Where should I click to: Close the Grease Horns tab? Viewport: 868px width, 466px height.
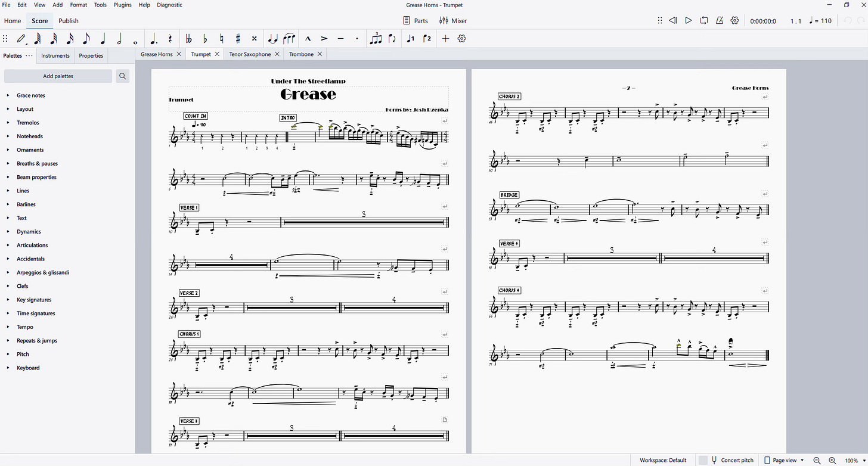point(178,54)
